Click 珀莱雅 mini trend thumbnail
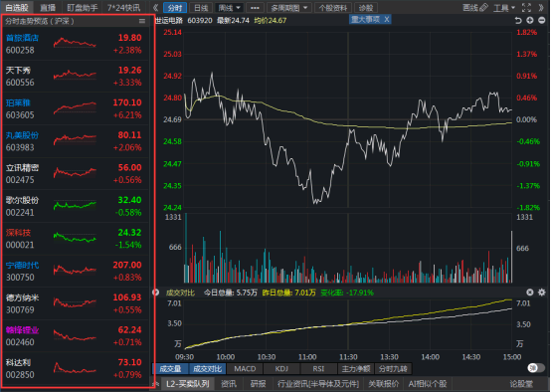Screen dimensions: 551x392 tap(75, 107)
